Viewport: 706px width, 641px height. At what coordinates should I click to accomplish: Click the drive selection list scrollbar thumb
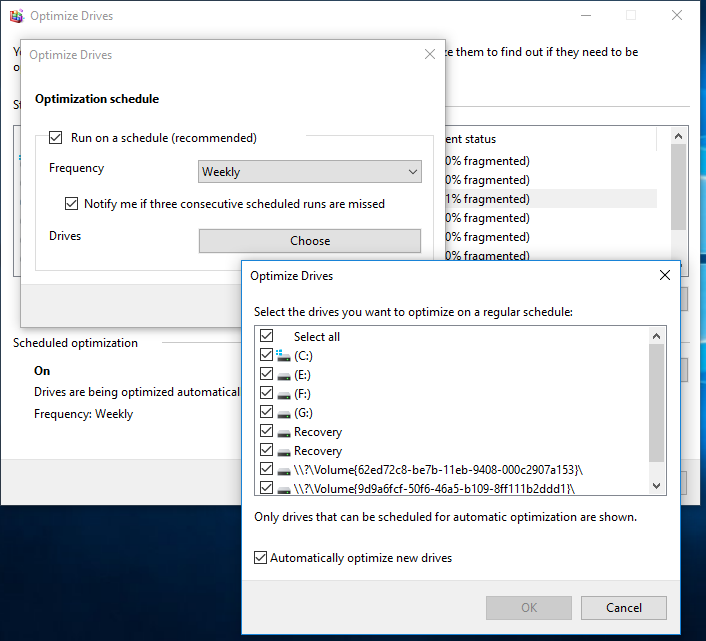pyautogui.click(x=656, y=403)
